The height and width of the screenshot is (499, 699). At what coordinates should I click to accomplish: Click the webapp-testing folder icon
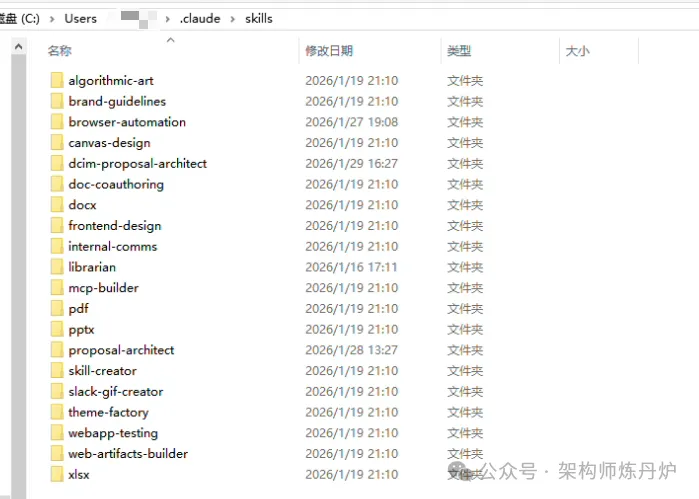coord(56,433)
